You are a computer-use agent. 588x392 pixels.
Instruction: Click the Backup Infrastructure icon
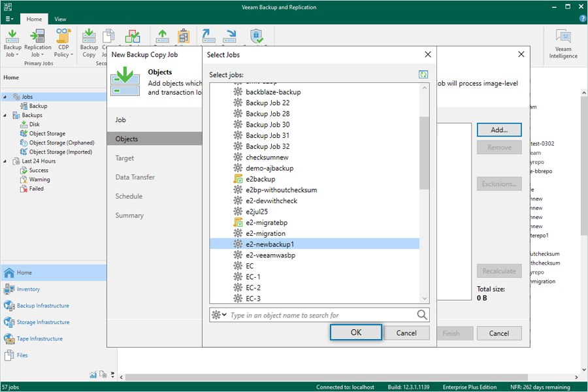click(x=9, y=306)
